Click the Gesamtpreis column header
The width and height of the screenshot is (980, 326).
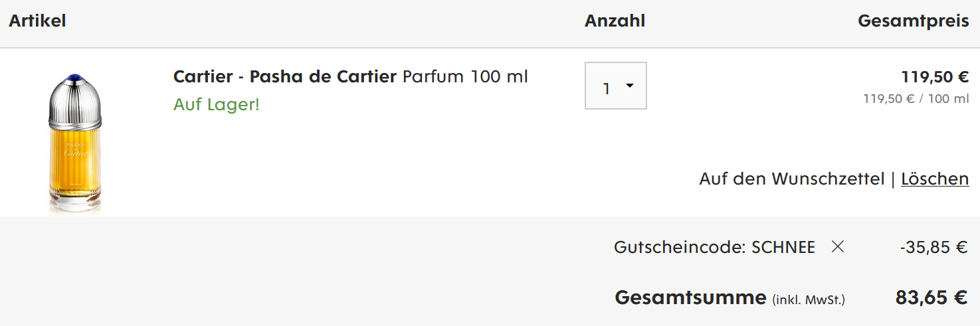coord(913,21)
